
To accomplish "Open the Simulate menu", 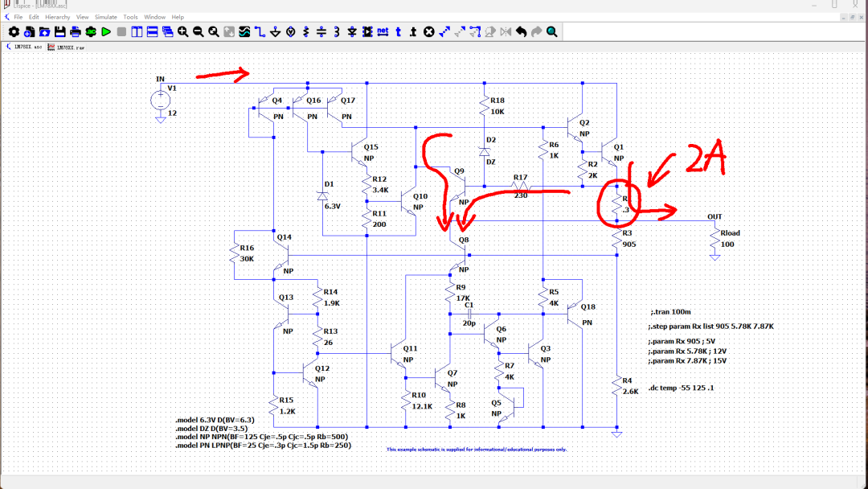I will (x=105, y=17).
